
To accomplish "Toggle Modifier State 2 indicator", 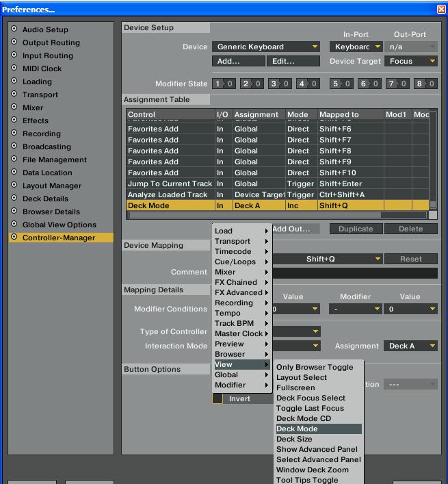I will [x=252, y=84].
